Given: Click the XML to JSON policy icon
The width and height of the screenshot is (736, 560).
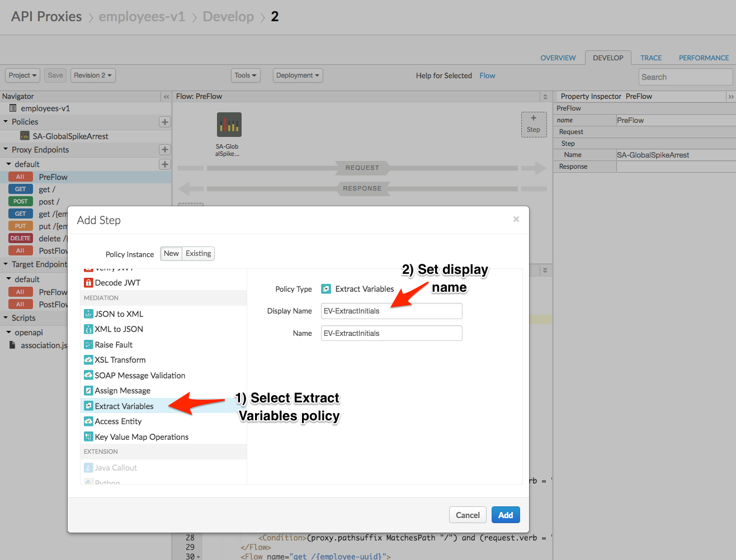Looking at the screenshot, I should click(88, 329).
